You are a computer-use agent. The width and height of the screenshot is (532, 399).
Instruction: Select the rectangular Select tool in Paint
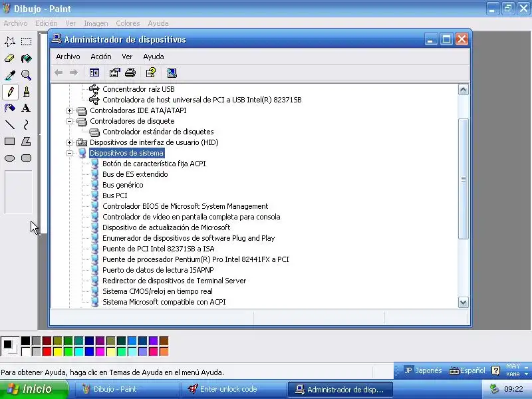[x=26, y=41]
